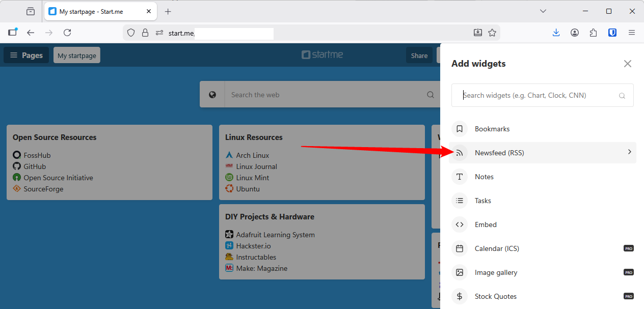
Task: Focus the Search the web field
Action: [x=326, y=95]
